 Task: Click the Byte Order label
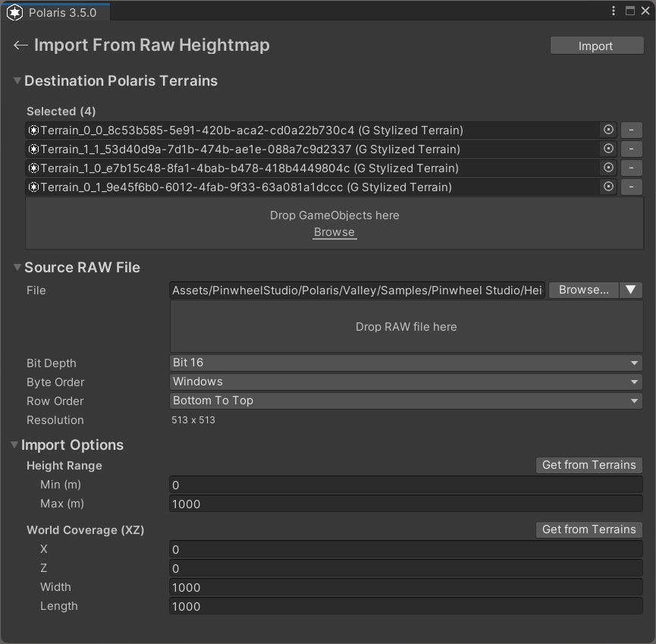(55, 382)
